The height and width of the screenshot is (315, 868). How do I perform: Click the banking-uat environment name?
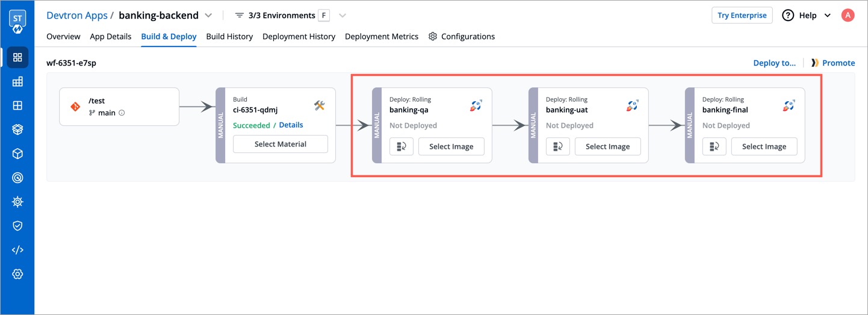coord(567,110)
